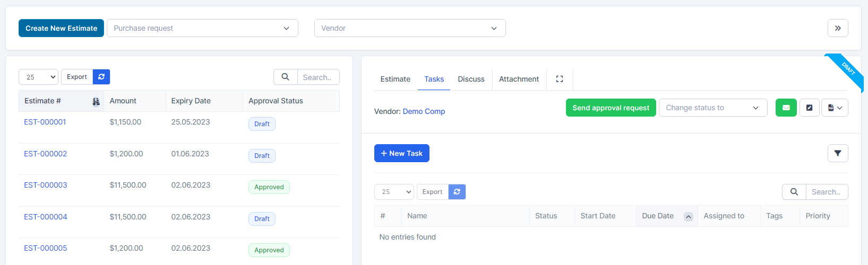
Task: Refresh the tasks table
Action: pyautogui.click(x=457, y=192)
